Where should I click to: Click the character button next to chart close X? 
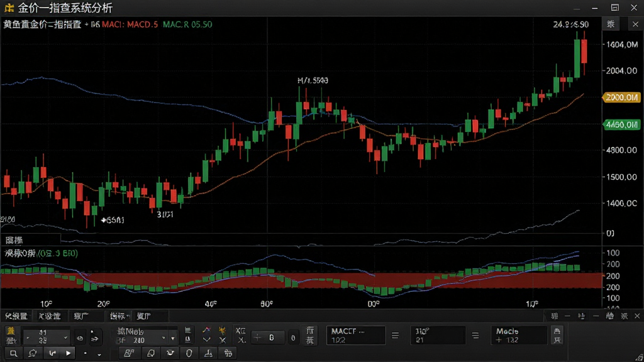(611, 25)
